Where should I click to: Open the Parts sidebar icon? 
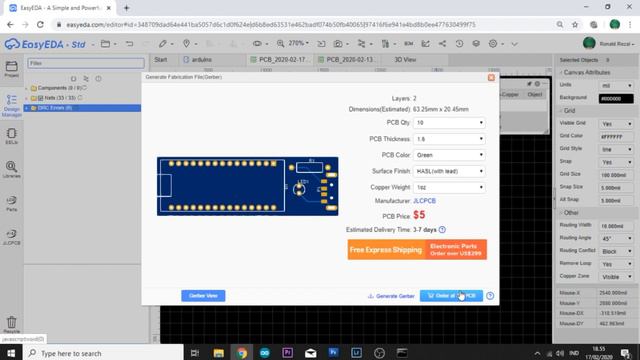11,203
